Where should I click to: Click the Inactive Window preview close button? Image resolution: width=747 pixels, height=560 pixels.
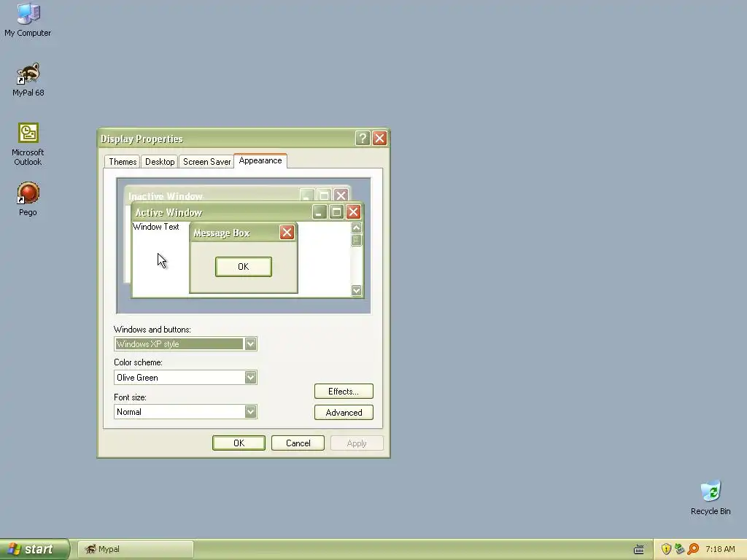(341, 195)
